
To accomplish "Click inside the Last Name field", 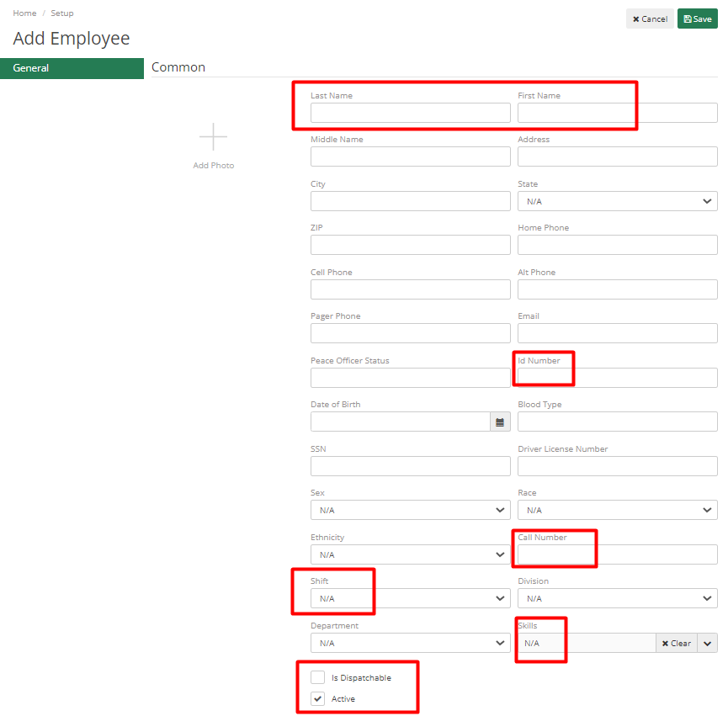I will pos(410,112).
